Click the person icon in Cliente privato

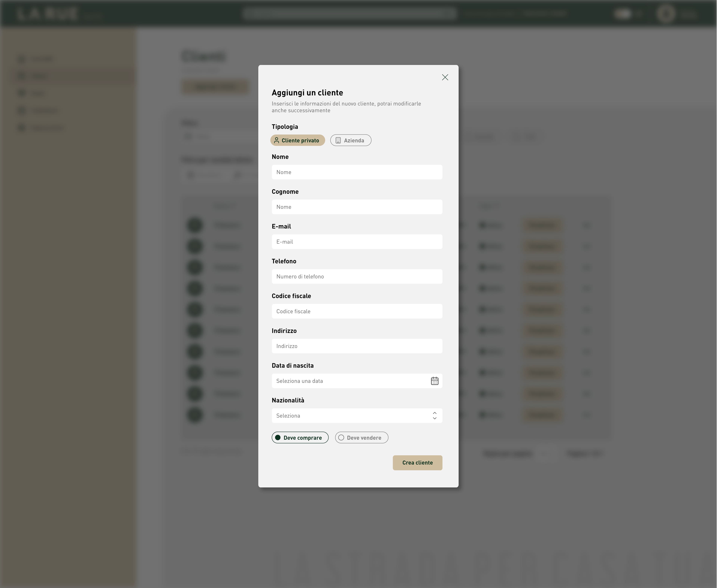coord(276,140)
